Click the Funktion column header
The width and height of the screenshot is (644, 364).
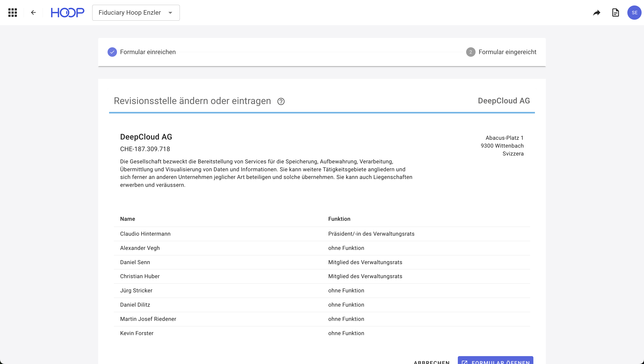339,219
